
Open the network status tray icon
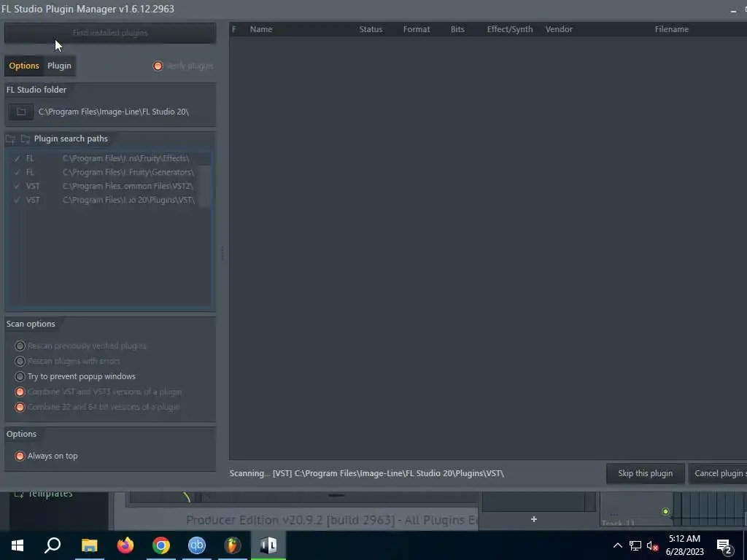tap(635, 545)
